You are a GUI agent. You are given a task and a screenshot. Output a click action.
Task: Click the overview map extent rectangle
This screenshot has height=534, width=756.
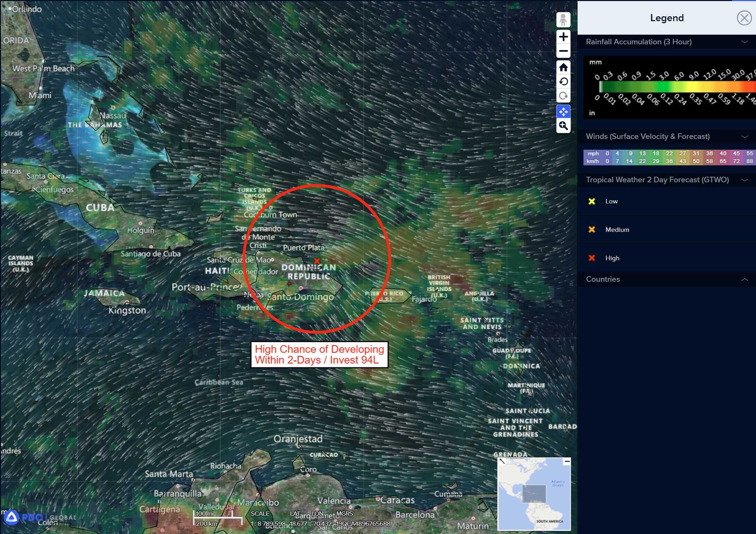coord(534,494)
